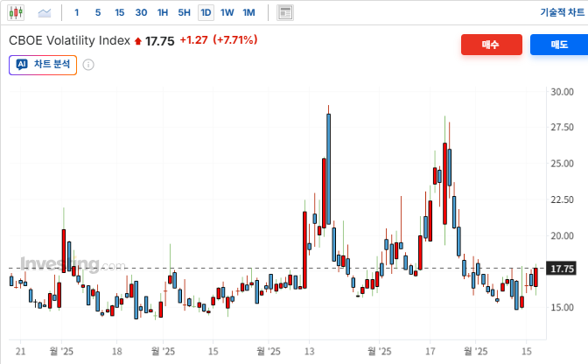The height and width of the screenshot is (364, 588).
Task: Select the 1W weekly interval
Action: tap(227, 13)
